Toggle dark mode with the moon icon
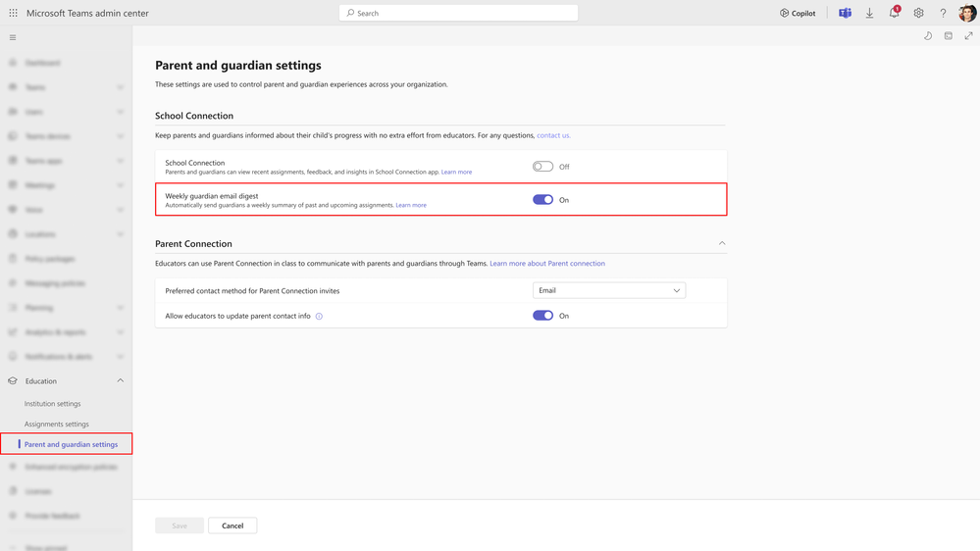Screen dimensions: 980x551 [928, 35]
